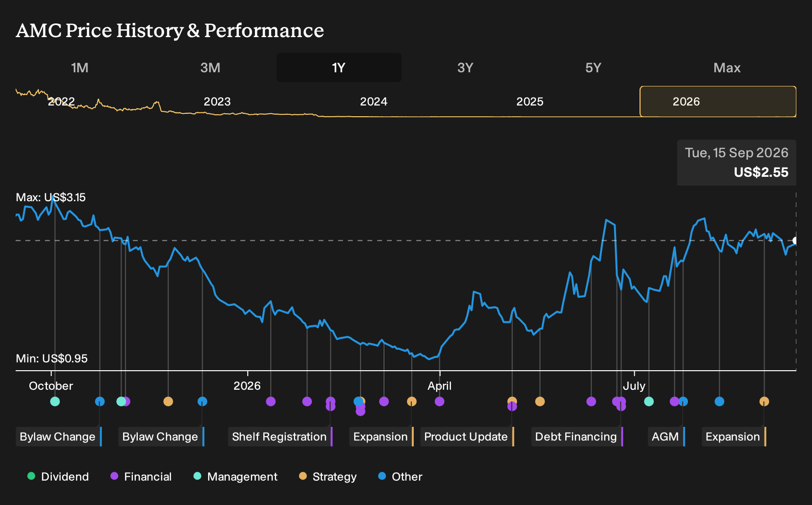Jump to 2024 in overview timeline
The width and height of the screenshot is (812, 505).
click(373, 102)
